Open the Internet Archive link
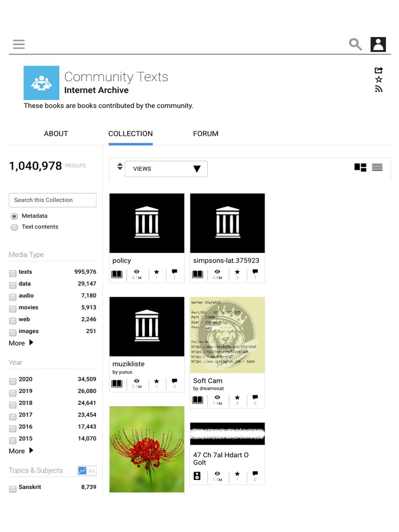Viewport: 399px width, 532px height. [96, 90]
